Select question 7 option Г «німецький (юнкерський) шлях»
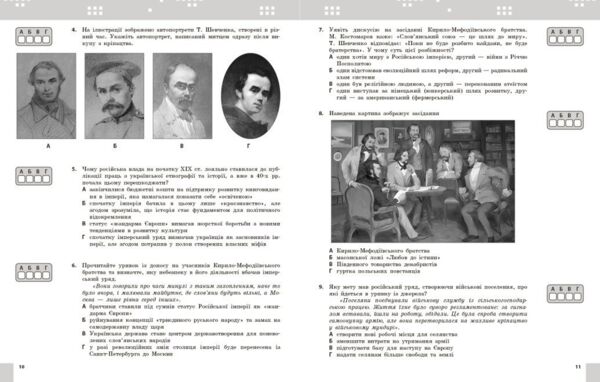 click(428, 94)
